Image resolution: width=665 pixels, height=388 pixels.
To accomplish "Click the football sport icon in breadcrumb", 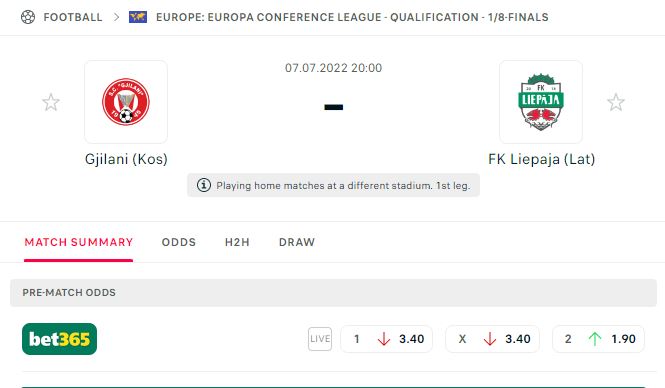I will (28, 17).
